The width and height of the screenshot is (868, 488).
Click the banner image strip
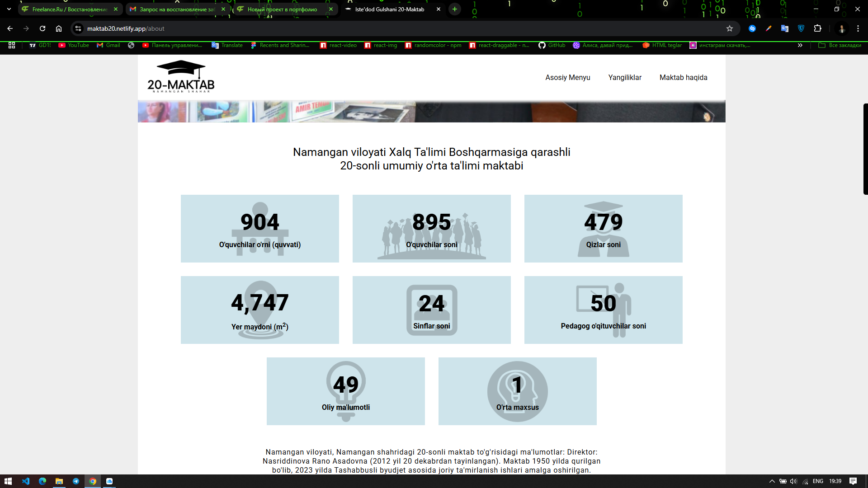pos(432,112)
